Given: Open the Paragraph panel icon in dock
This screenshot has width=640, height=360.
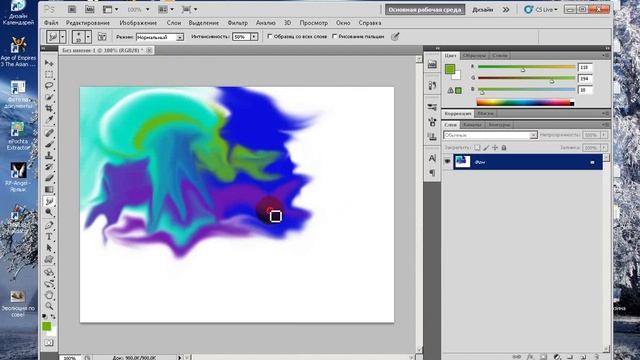Looking at the screenshot, I should 432,173.
